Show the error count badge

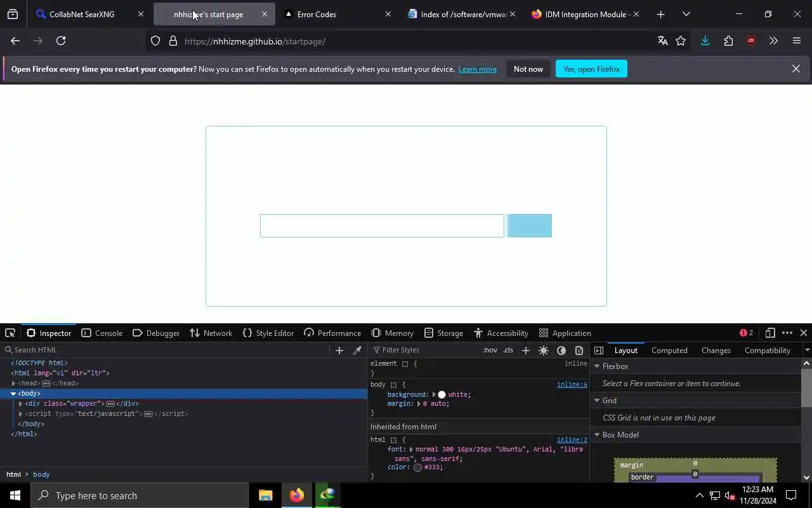[747, 333]
